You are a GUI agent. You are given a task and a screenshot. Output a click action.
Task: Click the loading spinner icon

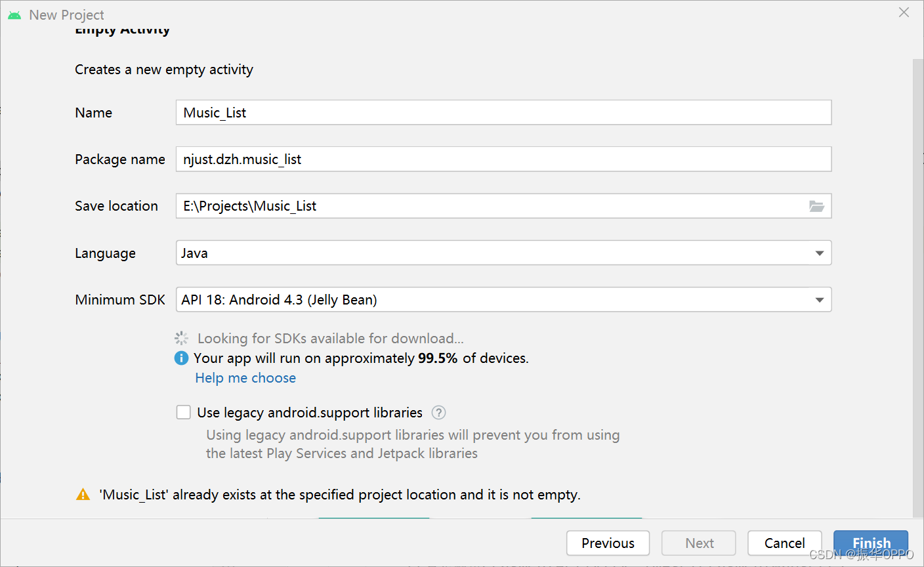point(182,339)
